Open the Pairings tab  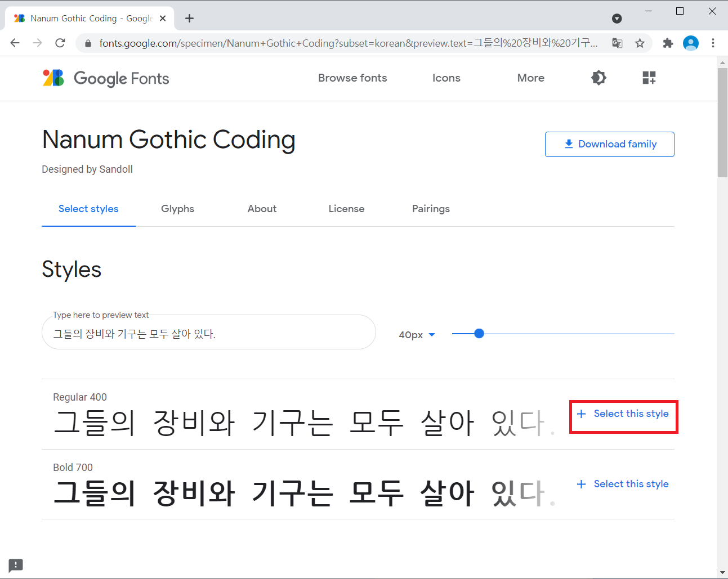[431, 209]
